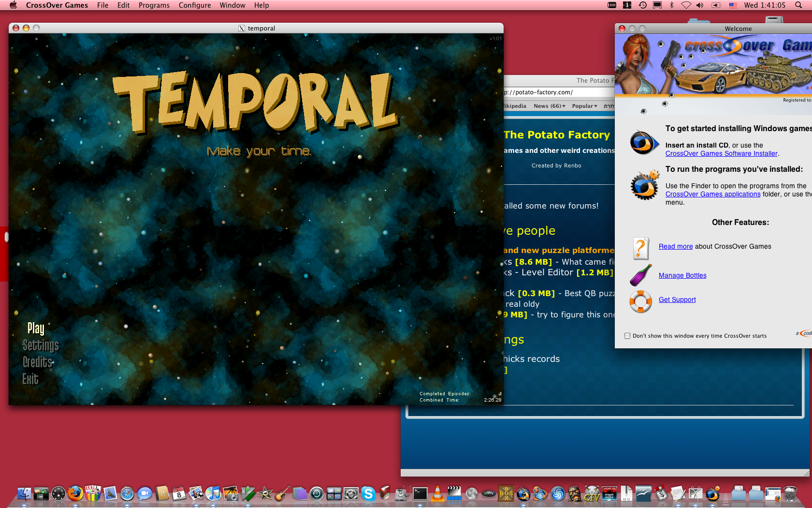The width and height of the screenshot is (812, 508).
Task: Click the CrossOver Games Software Installer link
Action: (721, 153)
